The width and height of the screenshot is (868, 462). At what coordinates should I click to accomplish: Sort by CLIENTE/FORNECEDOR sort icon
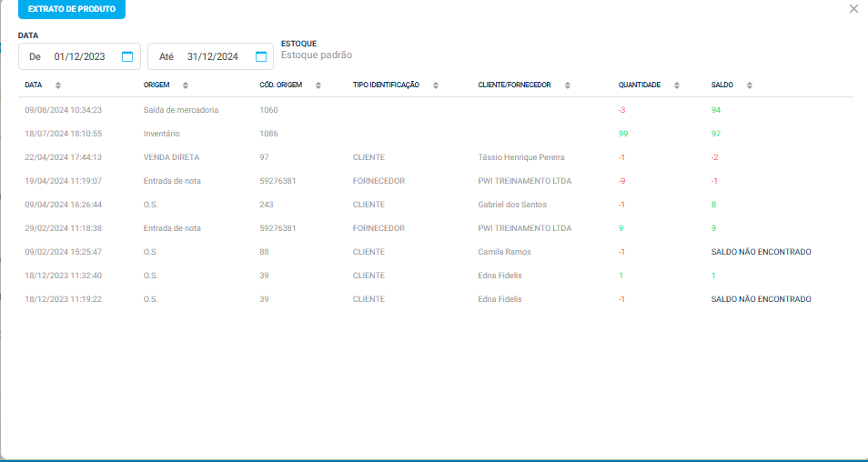coord(568,85)
